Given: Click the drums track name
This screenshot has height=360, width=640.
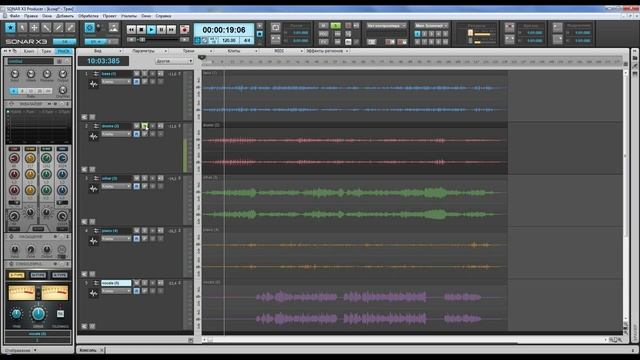Looking at the screenshot, I should [116, 126].
